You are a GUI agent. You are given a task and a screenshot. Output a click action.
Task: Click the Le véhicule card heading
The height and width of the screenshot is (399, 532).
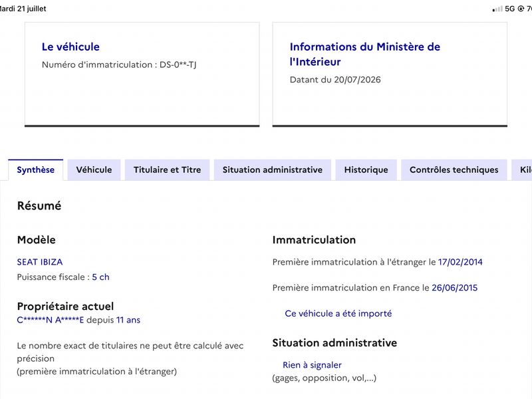coord(70,47)
